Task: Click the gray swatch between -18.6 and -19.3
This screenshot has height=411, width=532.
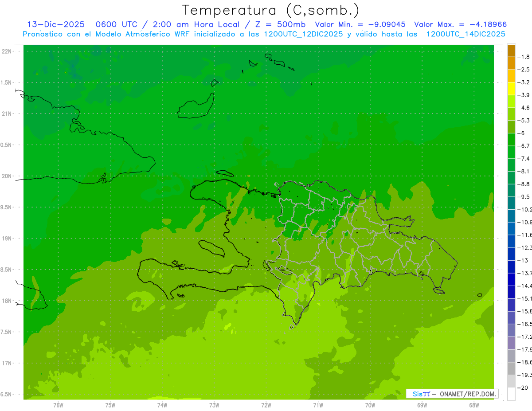Action: click(511, 368)
